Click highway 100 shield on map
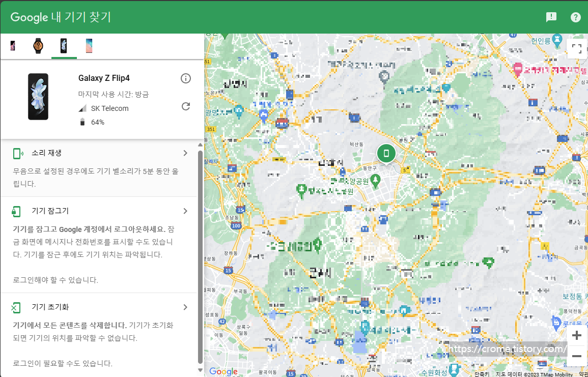The height and width of the screenshot is (377, 588). coord(236,225)
